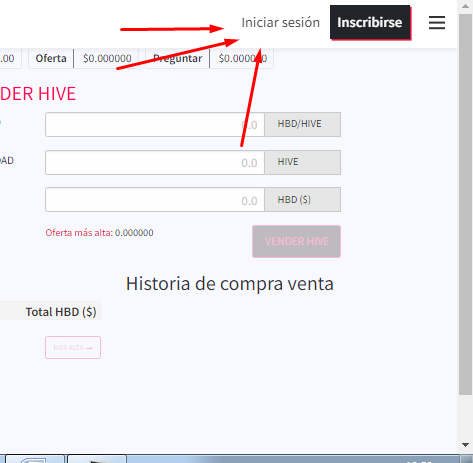
Task: Click the Oferta ticker label
Action: click(51, 59)
